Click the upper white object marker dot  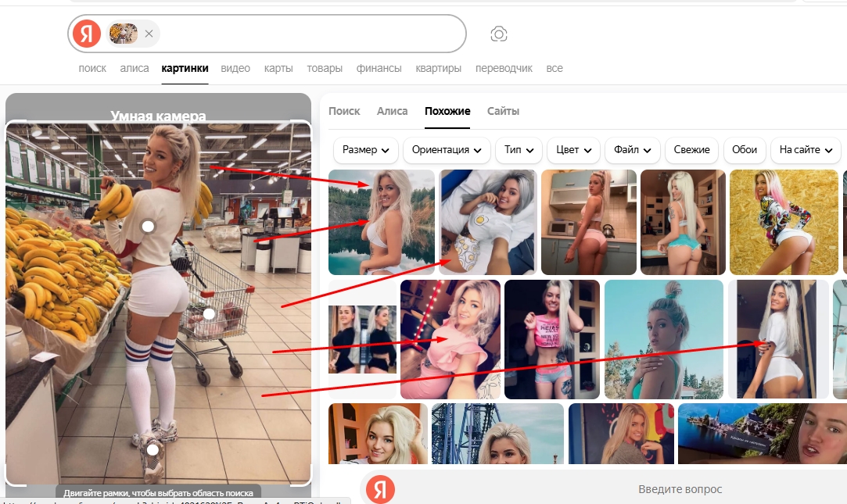point(148,227)
